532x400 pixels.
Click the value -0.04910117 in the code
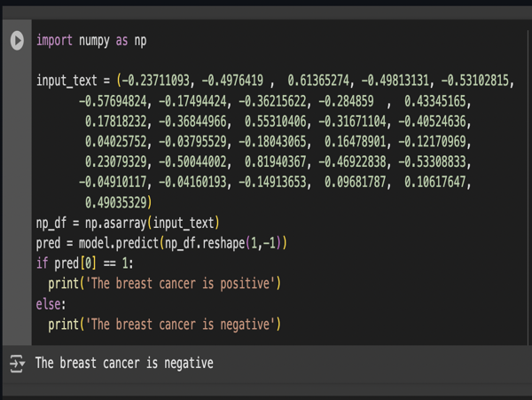point(113,182)
